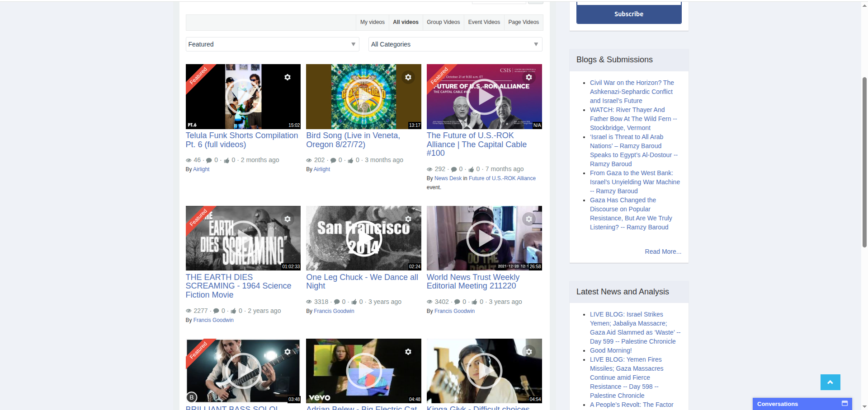The height and width of the screenshot is (410, 868).
Task: Click the page vertical scrollbar thumb
Action: tap(864, 163)
